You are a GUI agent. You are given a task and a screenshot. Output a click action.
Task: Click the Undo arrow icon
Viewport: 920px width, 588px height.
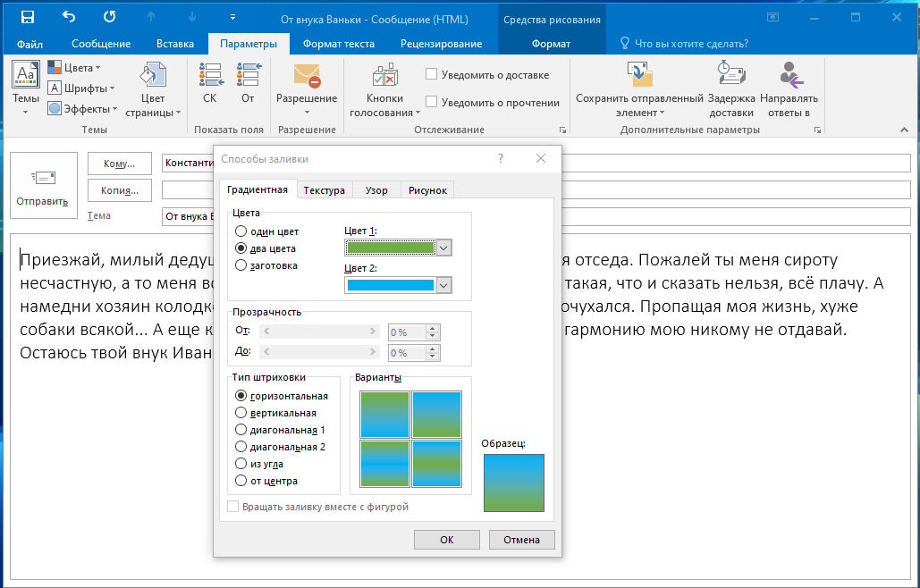pos(69,17)
